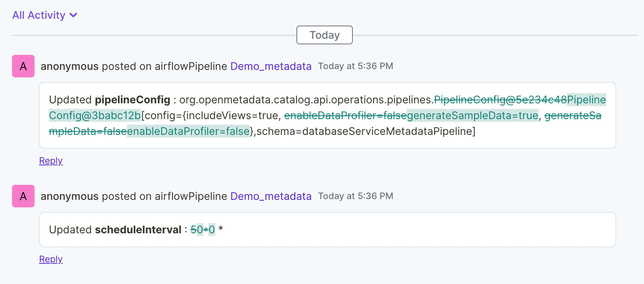Screen dimensions: 644x284
Task: Click timestamp on the scheduleInterval post
Action: (x=355, y=196)
